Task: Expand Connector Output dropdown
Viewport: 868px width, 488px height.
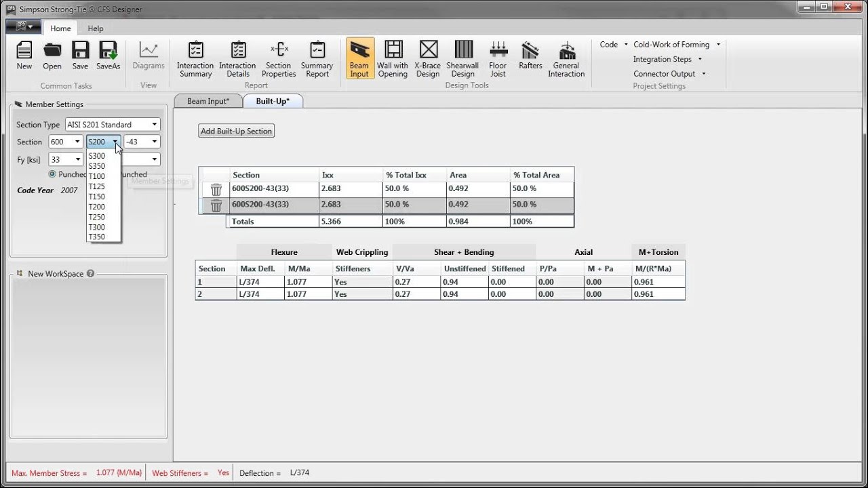Action: pos(670,74)
